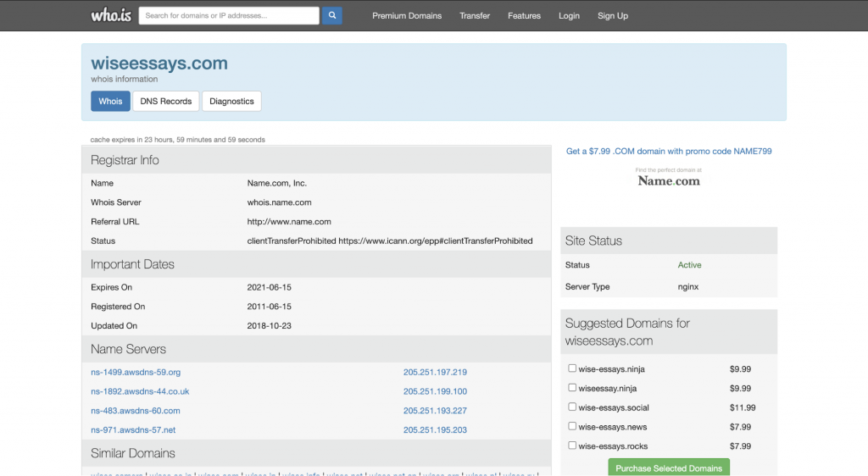
Task: Click the Active site status value
Action: [689, 265]
